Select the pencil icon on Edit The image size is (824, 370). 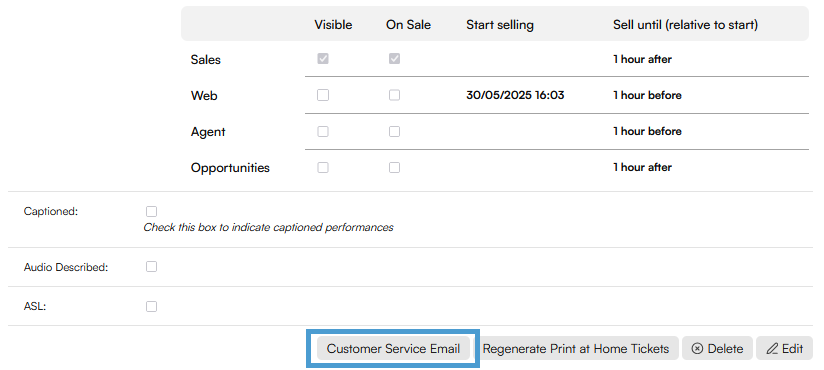pyautogui.click(x=772, y=348)
